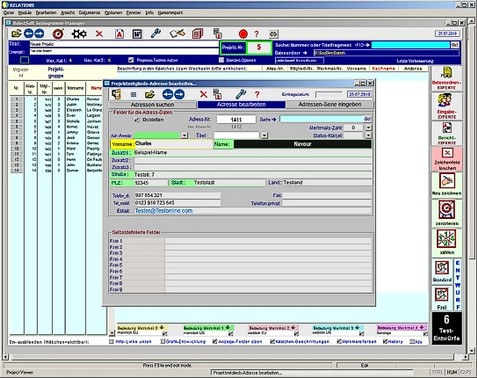The image size is (477, 378).
Task: Expand the Titel dropdown arrow
Action: [264, 135]
